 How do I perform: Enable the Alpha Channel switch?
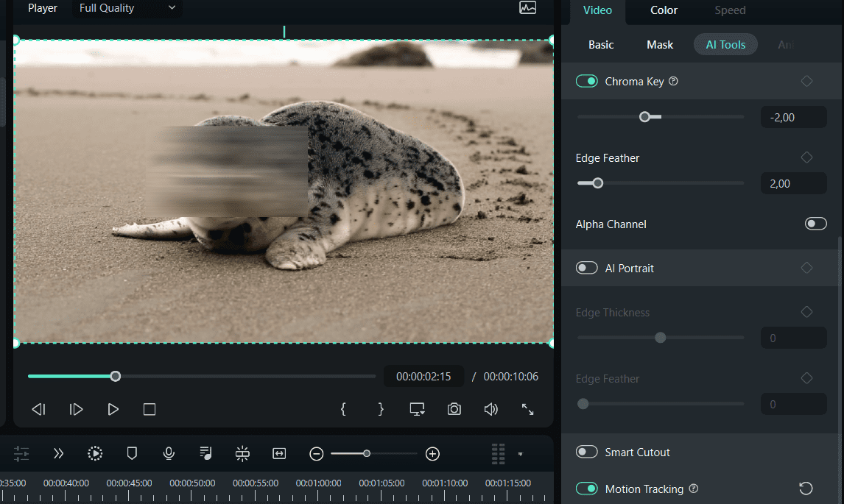coord(816,224)
